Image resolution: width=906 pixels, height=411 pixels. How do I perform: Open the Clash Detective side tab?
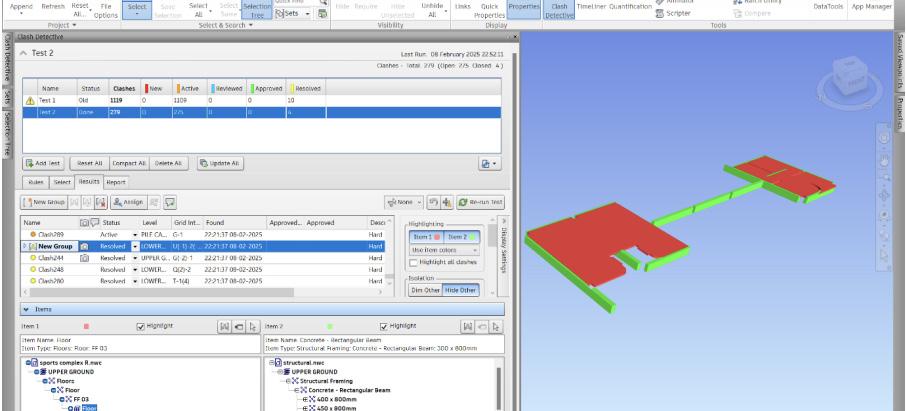tap(8, 58)
